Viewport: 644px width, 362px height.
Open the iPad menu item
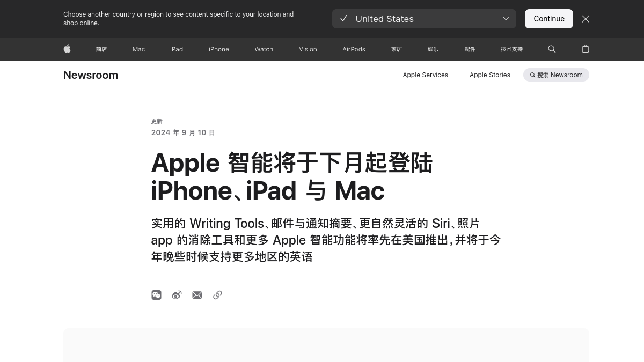[177, 49]
